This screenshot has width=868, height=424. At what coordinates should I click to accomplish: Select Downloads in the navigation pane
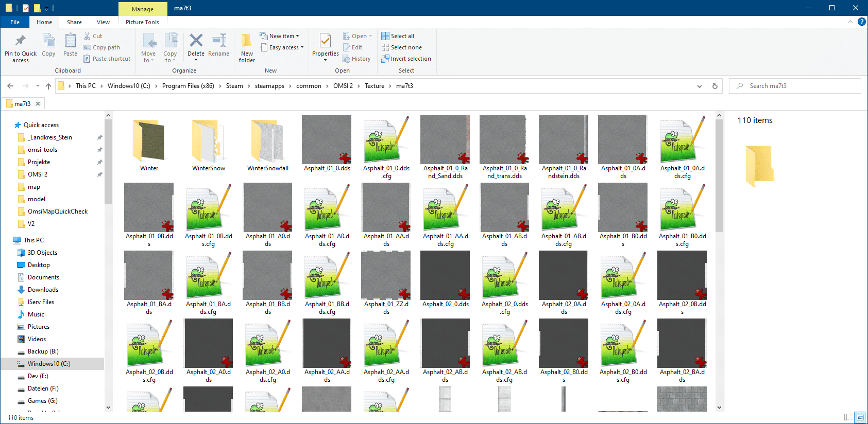[x=43, y=290]
